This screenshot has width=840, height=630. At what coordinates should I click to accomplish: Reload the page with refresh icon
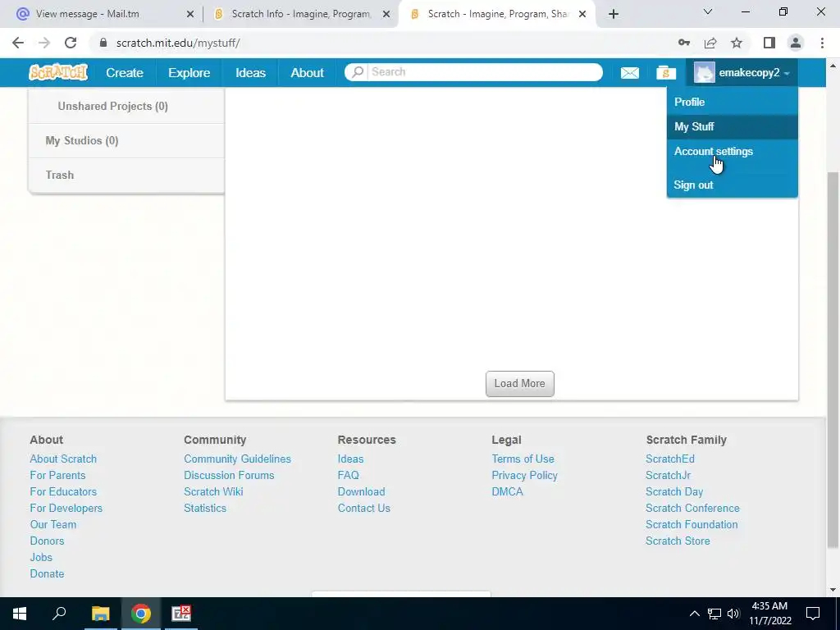tap(71, 43)
